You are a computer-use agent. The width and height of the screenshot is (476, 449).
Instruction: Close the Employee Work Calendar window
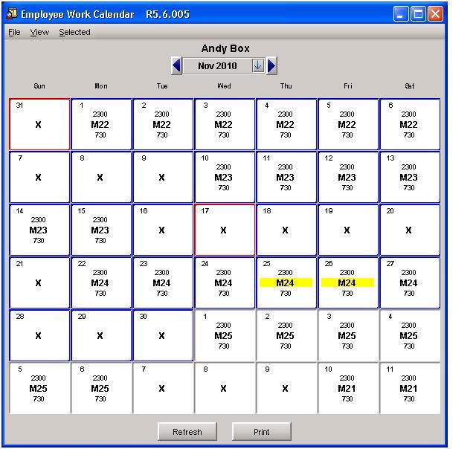click(x=435, y=14)
